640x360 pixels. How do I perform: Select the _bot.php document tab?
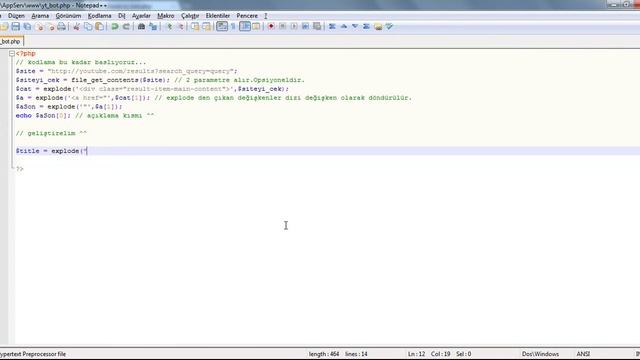pyautogui.click(x=11, y=42)
